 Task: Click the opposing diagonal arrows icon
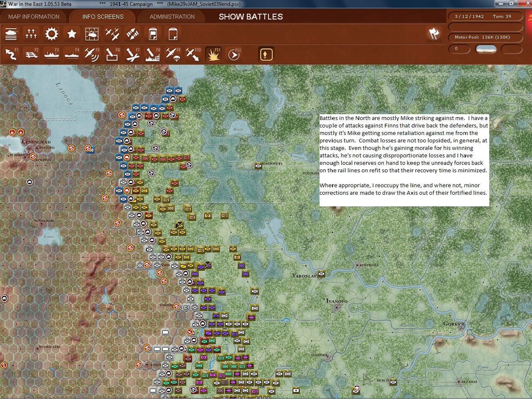[x=132, y=34]
